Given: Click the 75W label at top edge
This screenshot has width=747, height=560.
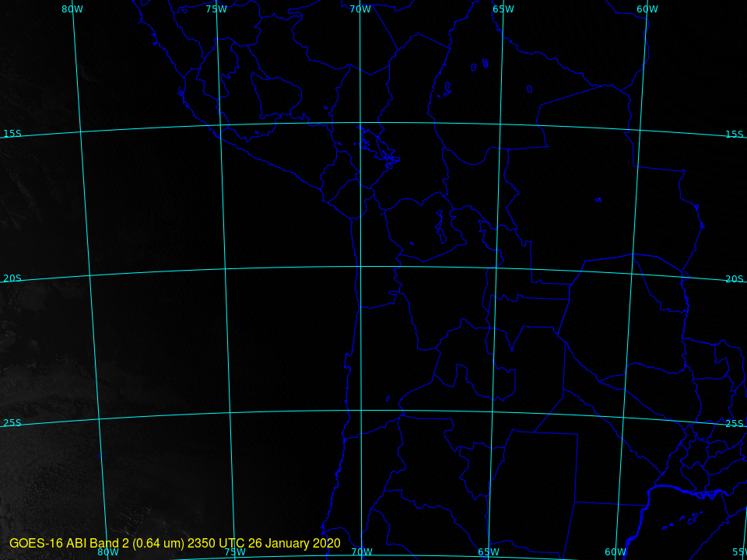Looking at the screenshot, I should (x=216, y=9).
